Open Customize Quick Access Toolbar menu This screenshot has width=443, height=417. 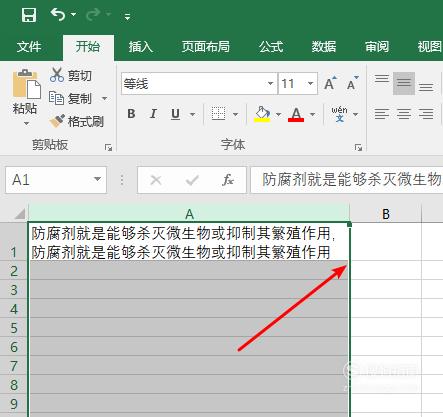tap(127, 16)
